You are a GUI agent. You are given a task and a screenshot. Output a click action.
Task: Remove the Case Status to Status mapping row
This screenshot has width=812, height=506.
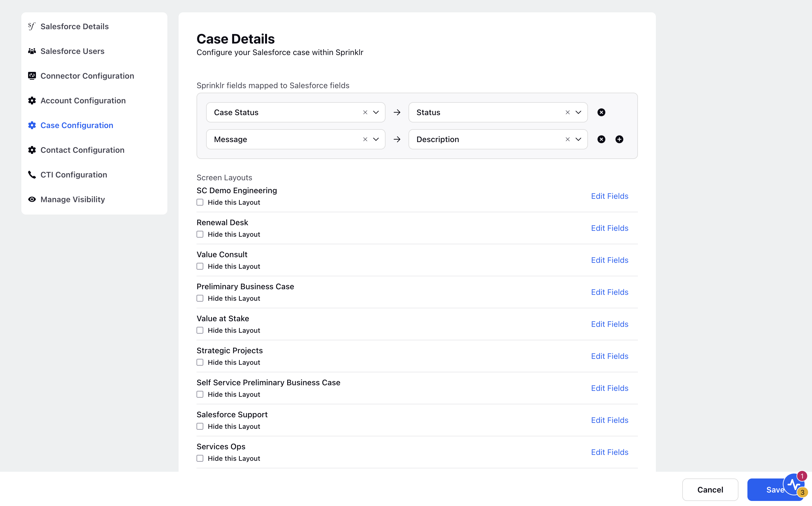click(x=601, y=112)
